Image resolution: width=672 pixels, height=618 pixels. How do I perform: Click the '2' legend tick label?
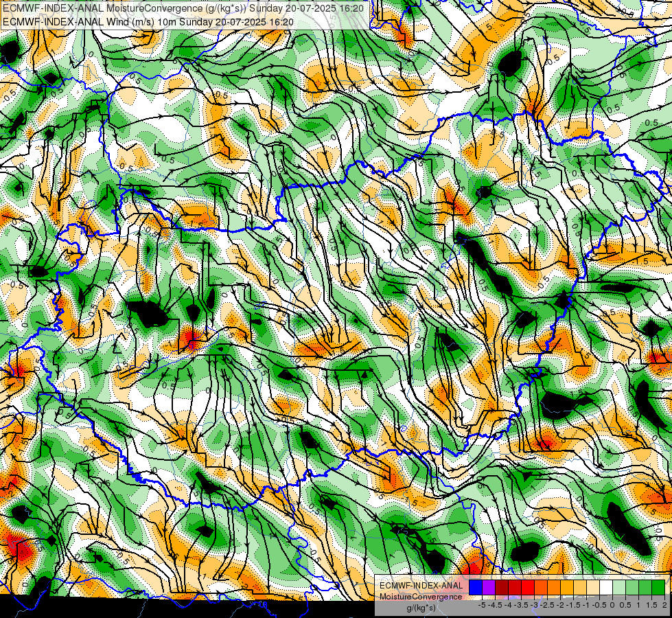pyautogui.click(x=664, y=605)
